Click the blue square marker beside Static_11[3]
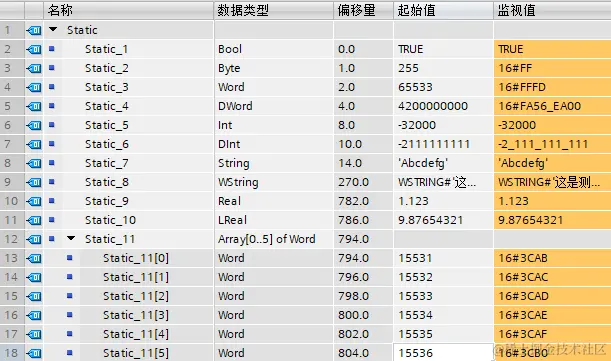Viewport: 611px width, 361px height. click(x=69, y=315)
